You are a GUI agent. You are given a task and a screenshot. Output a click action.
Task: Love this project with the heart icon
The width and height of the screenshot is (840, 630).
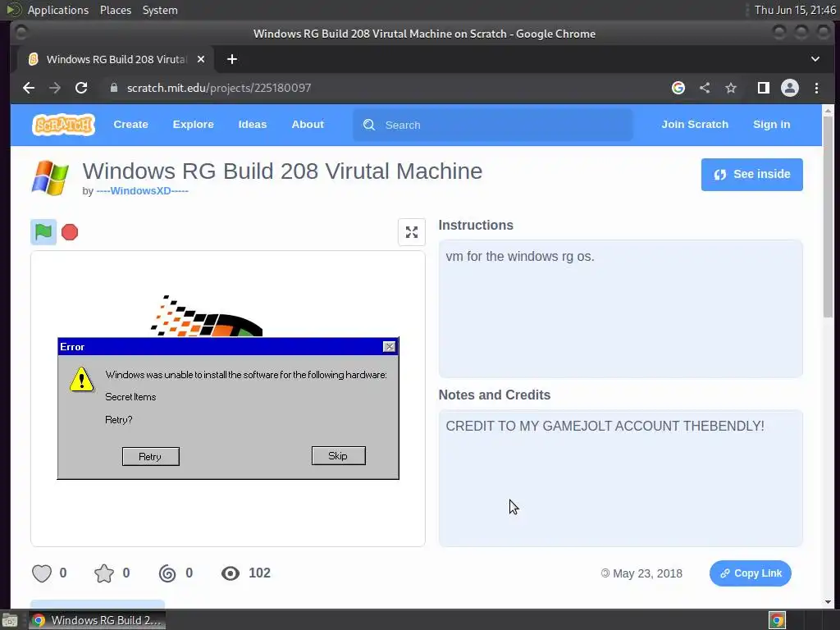(x=42, y=573)
